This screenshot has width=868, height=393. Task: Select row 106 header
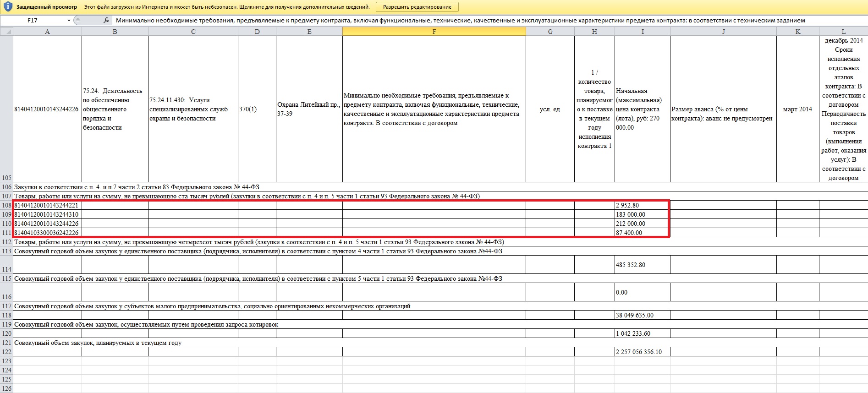point(6,187)
